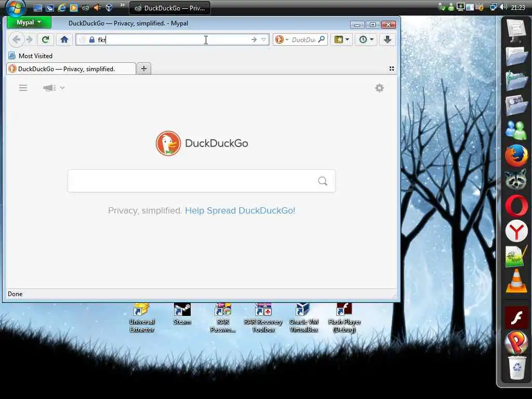532x399 pixels.
Task: Launch the raccoon Mypal icon in the dock
Action: [516, 180]
